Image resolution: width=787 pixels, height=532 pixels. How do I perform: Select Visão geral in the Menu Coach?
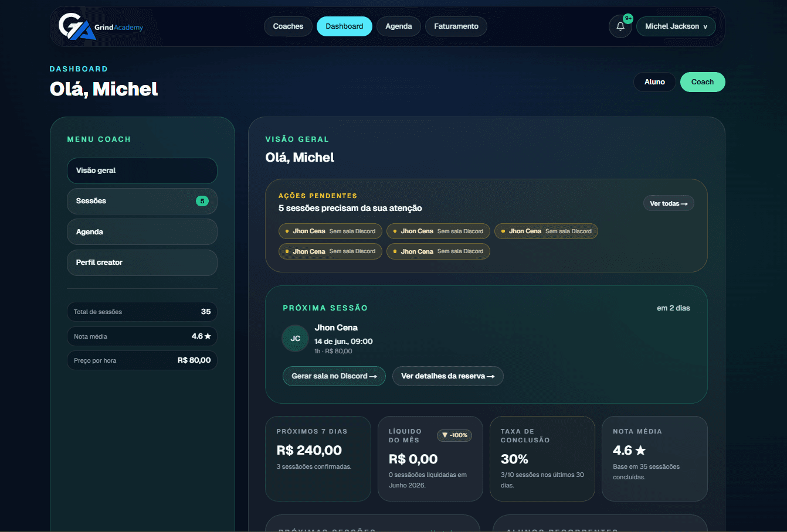tap(142, 170)
